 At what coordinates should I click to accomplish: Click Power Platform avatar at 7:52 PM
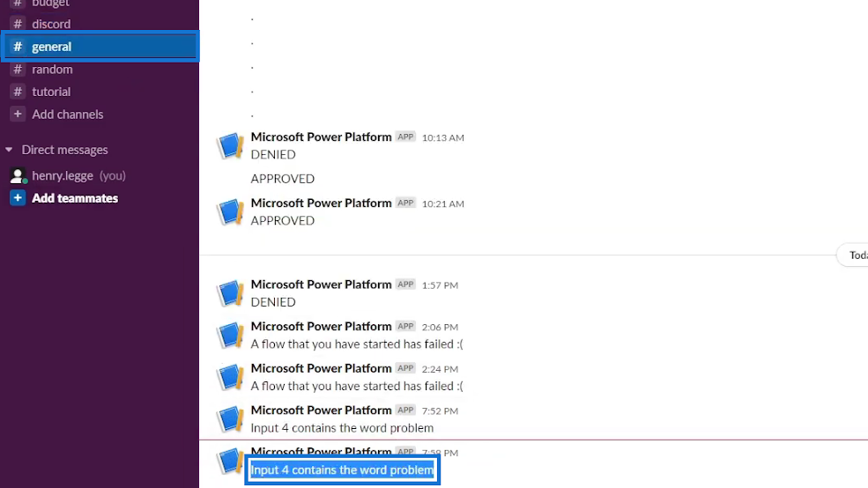[x=230, y=418]
